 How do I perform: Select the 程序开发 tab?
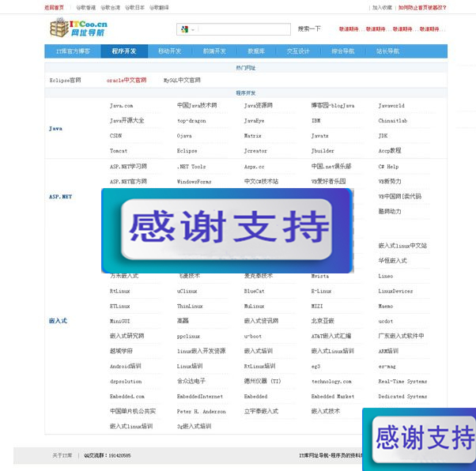click(124, 51)
